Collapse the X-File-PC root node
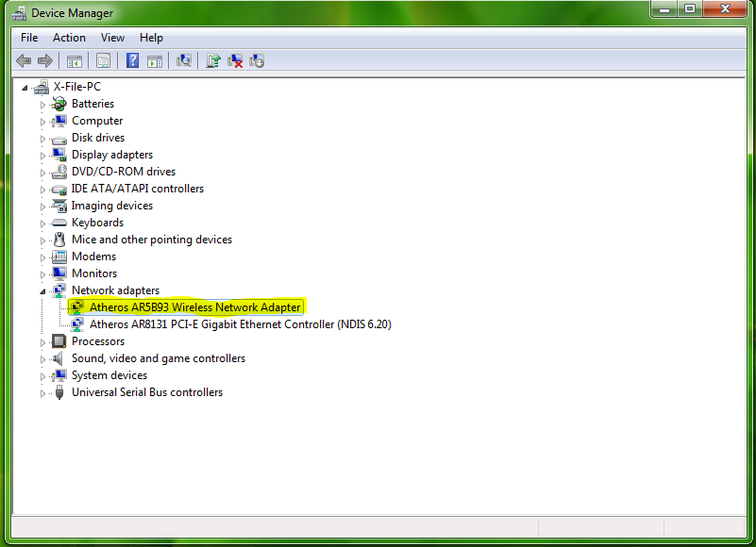756x547 pixels. click(x=25, y=88)
